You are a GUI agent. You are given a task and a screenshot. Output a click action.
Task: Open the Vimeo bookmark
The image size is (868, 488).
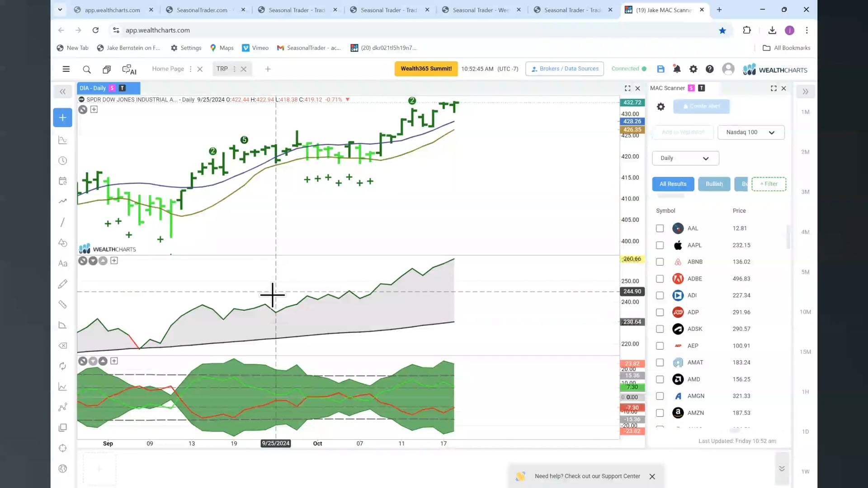click(x=255, y=48)
